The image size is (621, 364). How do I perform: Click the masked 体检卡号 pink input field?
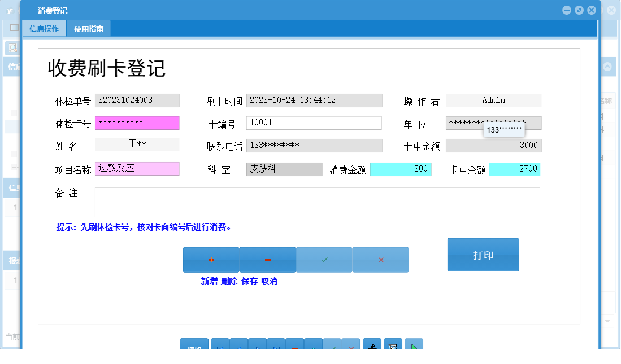[x=137, y=123]
